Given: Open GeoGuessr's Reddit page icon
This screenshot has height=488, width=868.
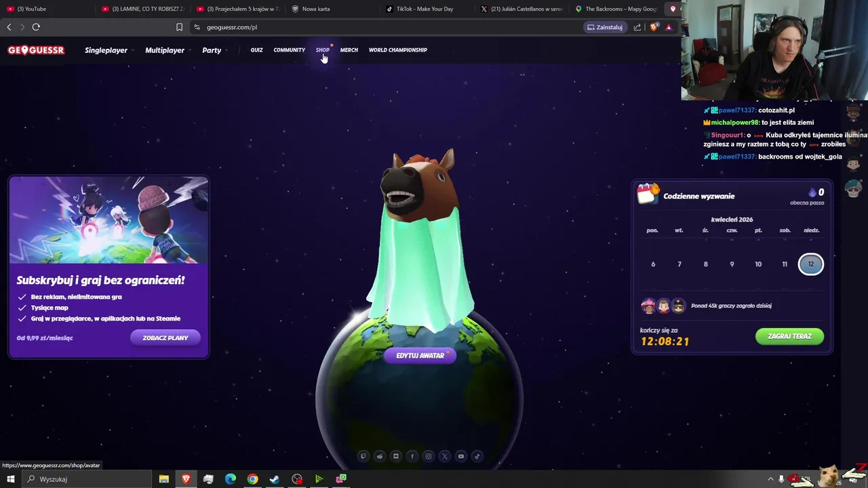Looking at the screenshot, I should click(x=380, y=456).
